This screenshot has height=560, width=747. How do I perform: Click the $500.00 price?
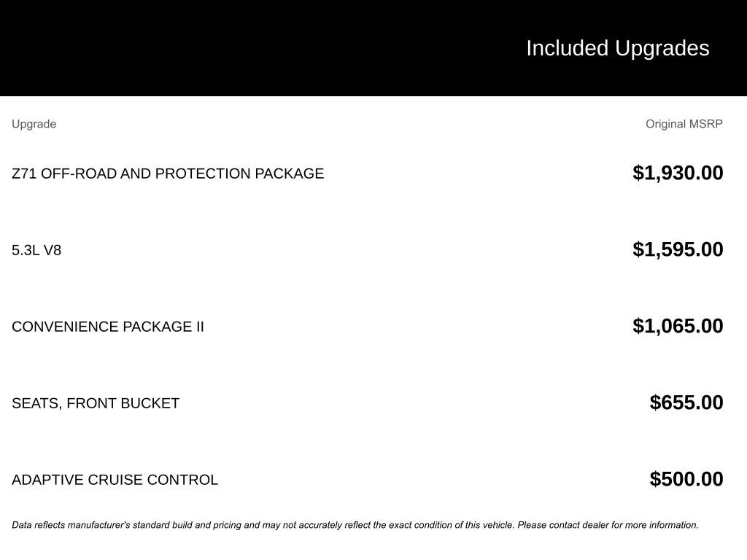[686, 479]
